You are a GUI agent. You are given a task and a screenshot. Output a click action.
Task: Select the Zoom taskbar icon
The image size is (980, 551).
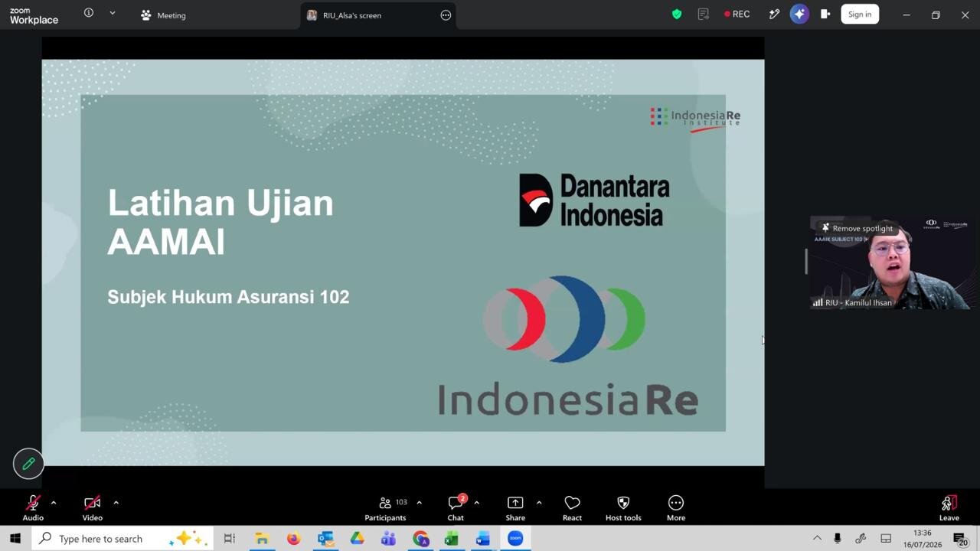point(515,539)
